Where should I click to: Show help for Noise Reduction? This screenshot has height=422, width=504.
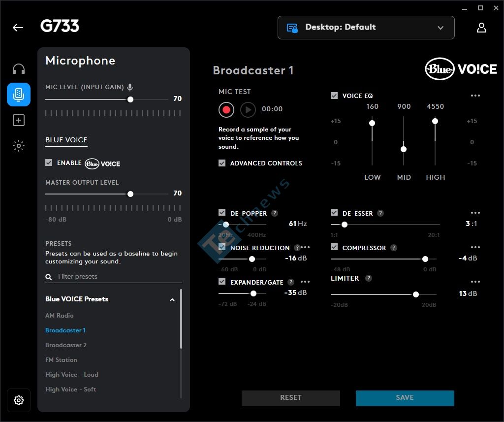click(x=297, y=247)
